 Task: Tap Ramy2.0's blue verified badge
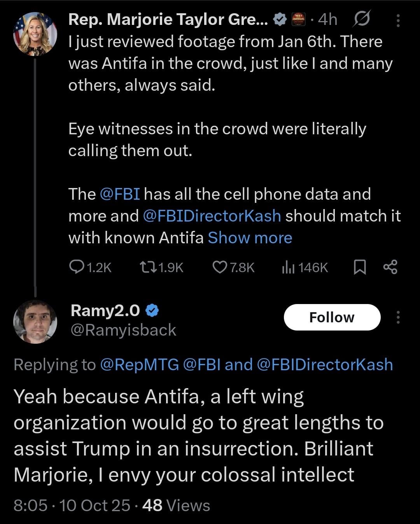pyautogui.click(x=152, y=310)
